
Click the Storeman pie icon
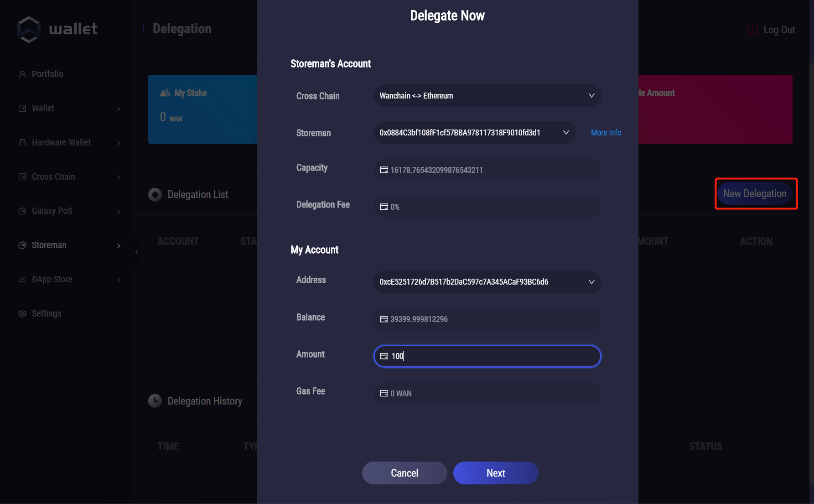point(22,245)
